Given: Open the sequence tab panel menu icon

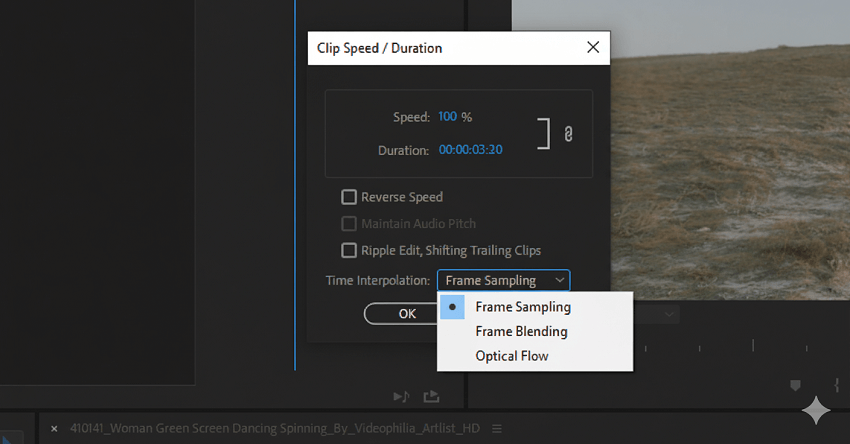Looking at the screenshot, I should (497, 429).
